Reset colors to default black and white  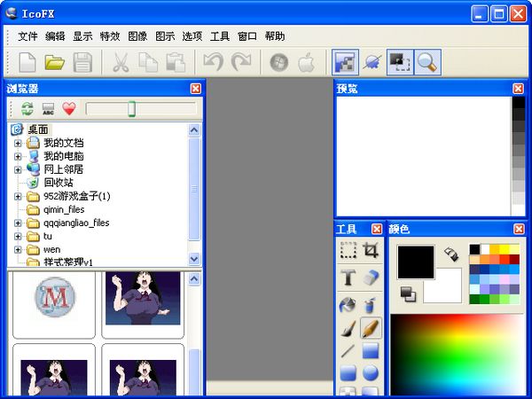409,293
